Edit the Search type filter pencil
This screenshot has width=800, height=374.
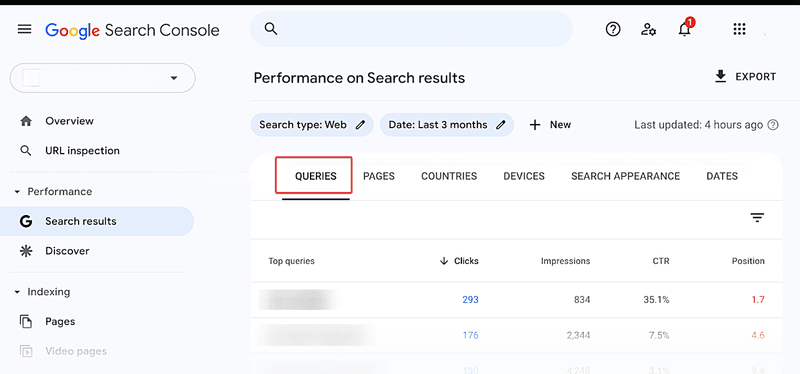[x=361, y=125]
